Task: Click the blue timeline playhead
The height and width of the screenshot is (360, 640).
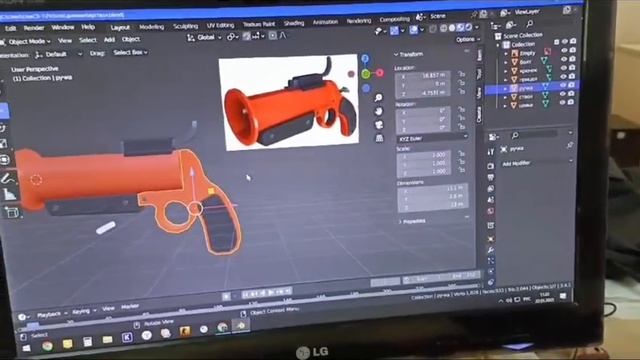Action: (33, 326)
